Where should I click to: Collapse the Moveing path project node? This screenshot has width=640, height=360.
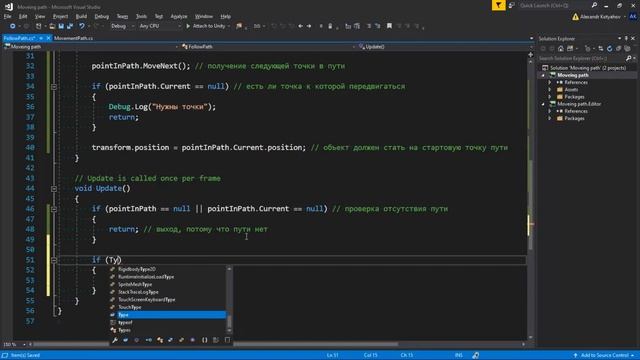(x=543, y=75)
